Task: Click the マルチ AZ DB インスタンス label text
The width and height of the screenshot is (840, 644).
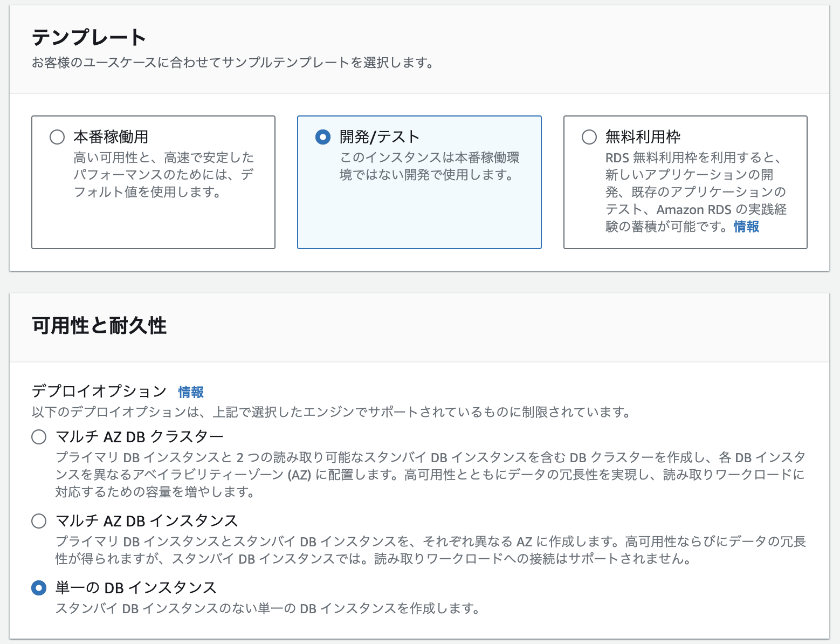Action: 147,520
